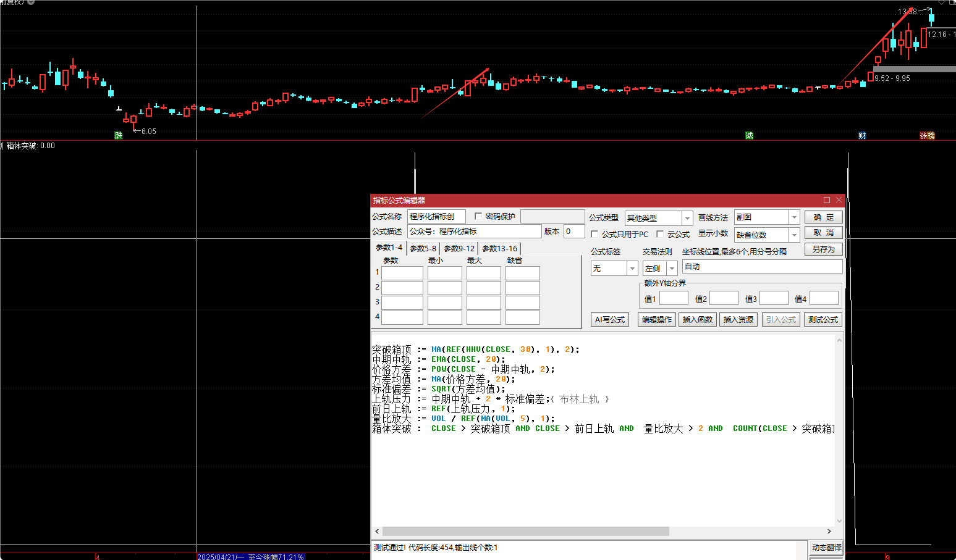This screenshot has width=956, height=560.
Task: Expand the 画线方法 dropdown list
Action: (x=794, y=217)
